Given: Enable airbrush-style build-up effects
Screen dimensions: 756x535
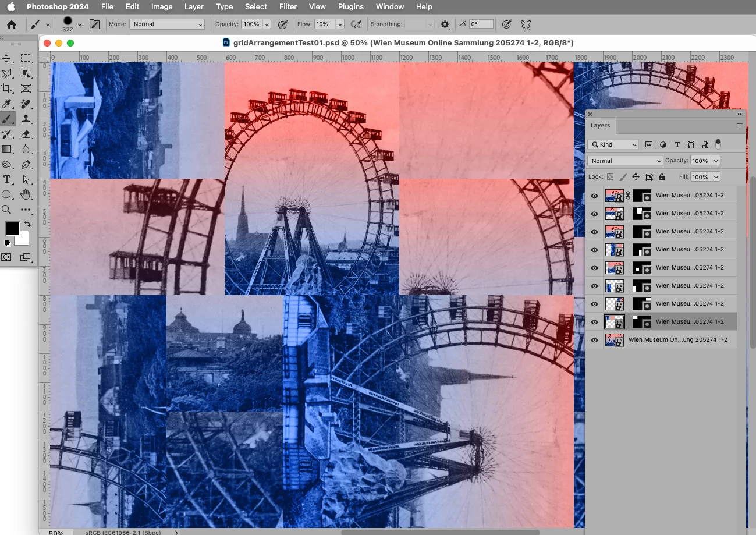Looking at the screenshot, I should (356, 24).
